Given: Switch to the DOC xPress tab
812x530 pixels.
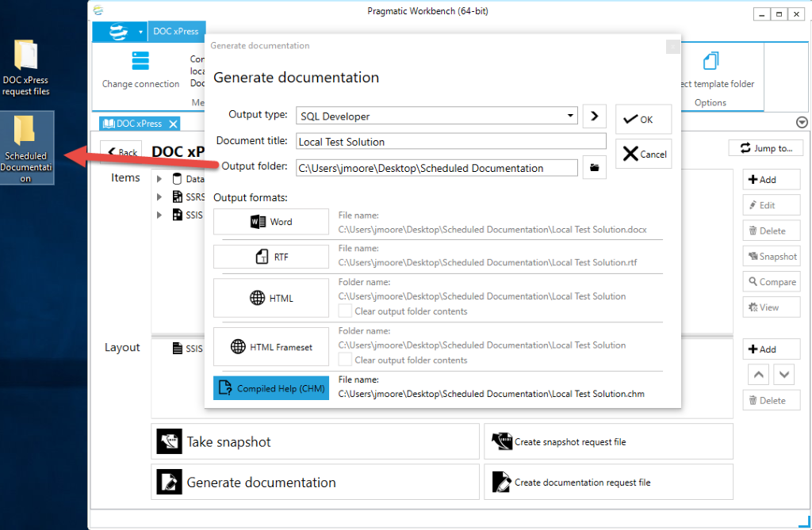Looking at the screenshot, I should coord(140,123).
